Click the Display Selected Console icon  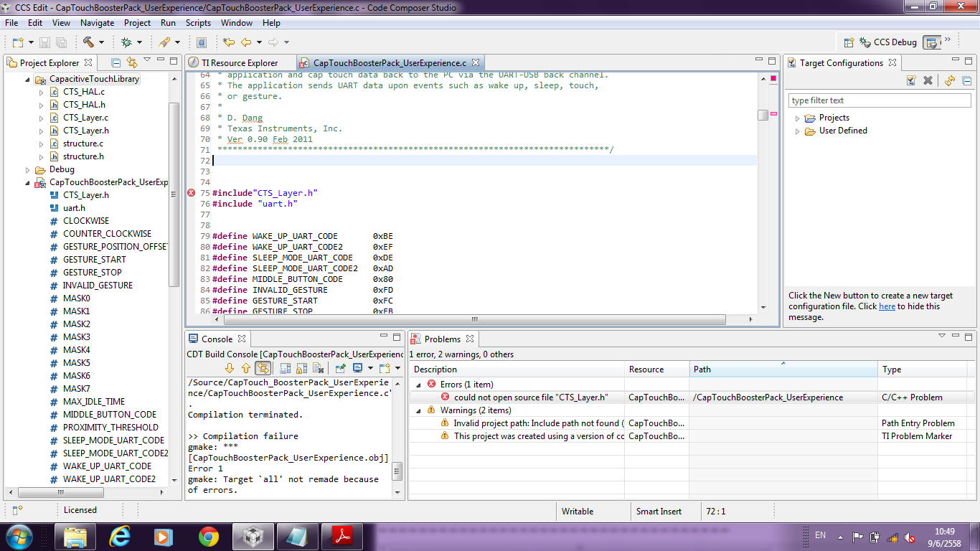pos(357,368)
